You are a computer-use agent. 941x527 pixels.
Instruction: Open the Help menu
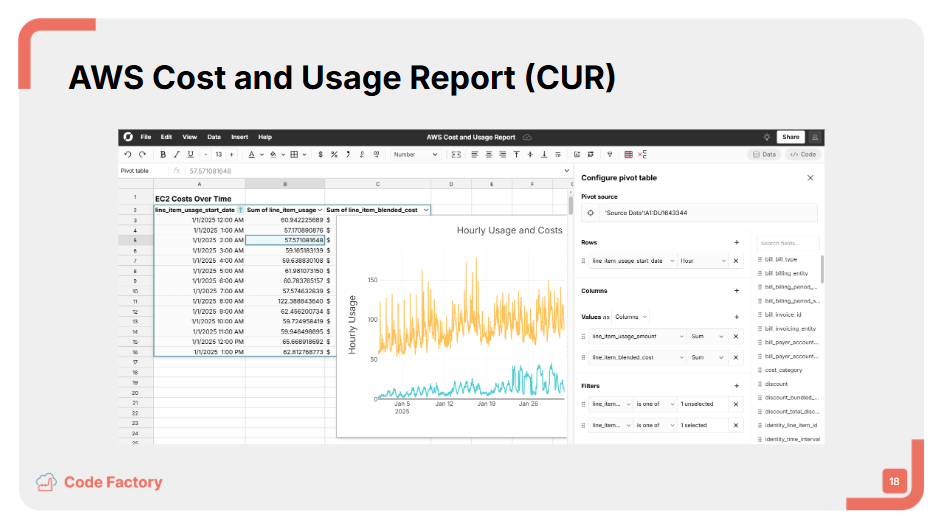tap(265, 137)
